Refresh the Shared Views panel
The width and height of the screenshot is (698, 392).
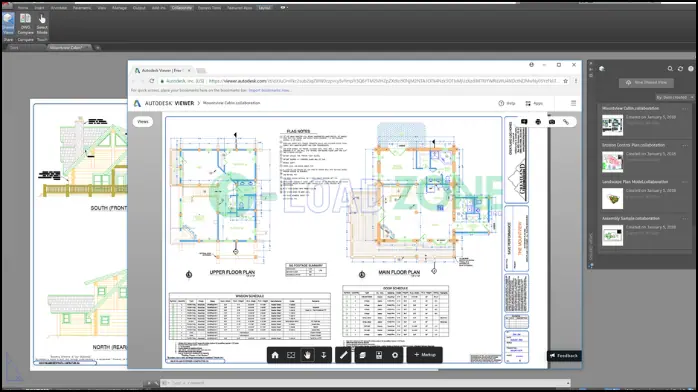tap(680, 69)
